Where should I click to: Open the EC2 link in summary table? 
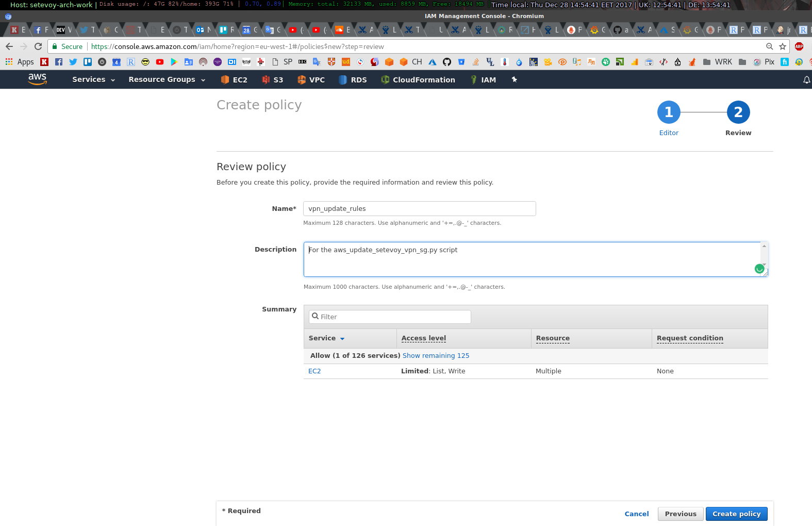pos(314,371)
